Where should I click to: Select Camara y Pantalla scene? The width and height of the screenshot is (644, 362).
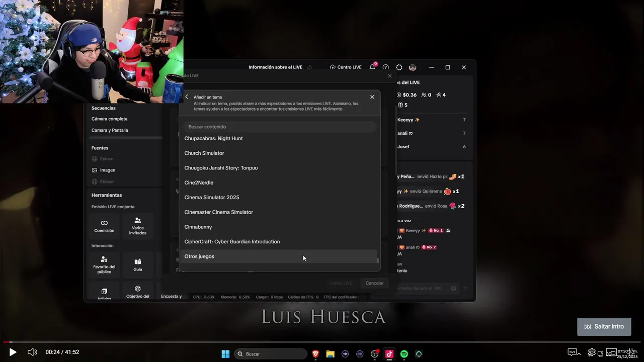[110, 130]
